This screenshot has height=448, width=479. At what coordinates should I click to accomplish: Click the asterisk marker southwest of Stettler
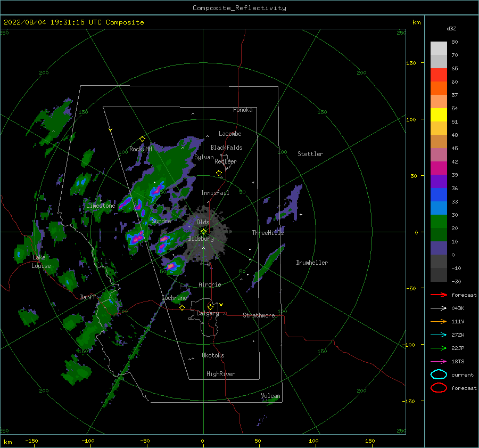coord(253,183)
